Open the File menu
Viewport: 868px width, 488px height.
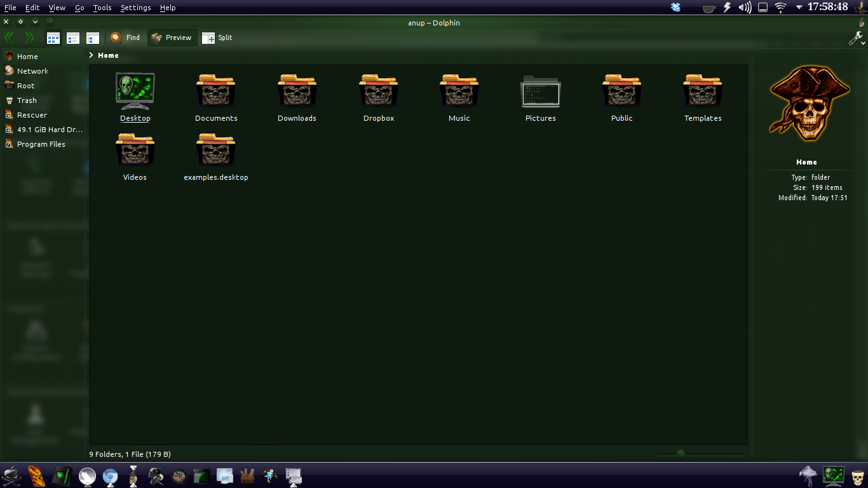[10, 8]
